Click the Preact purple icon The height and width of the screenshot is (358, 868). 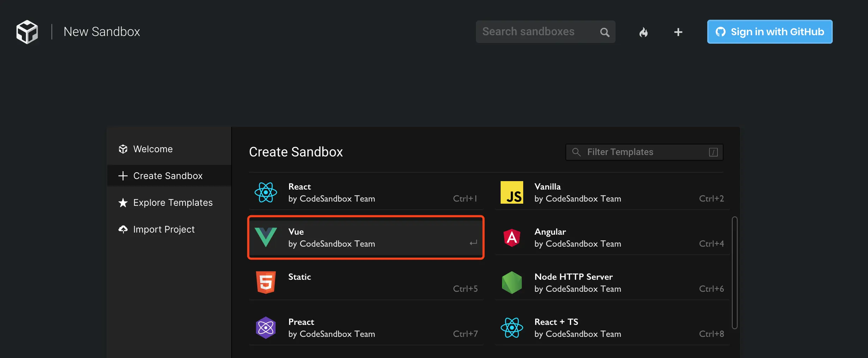pyautogui.click(x=265, y=328)
